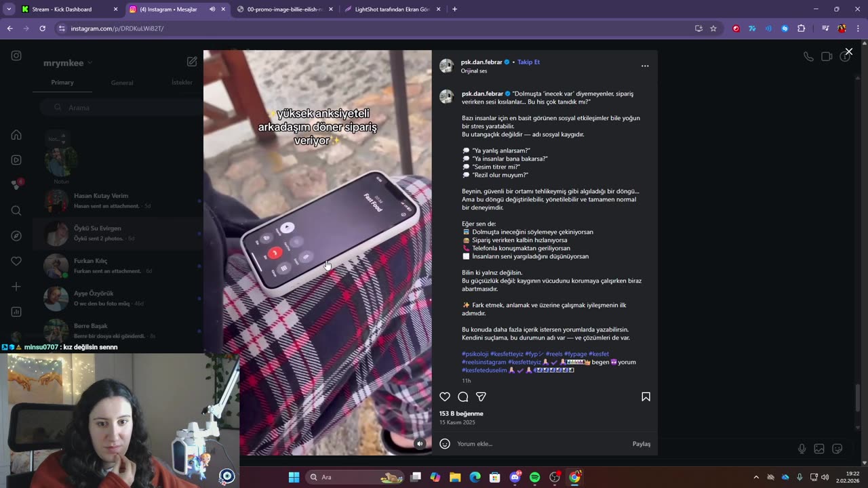The image size is (868, 488).
Task: Record a voice message with microphone icon
Action: [802, 449]
